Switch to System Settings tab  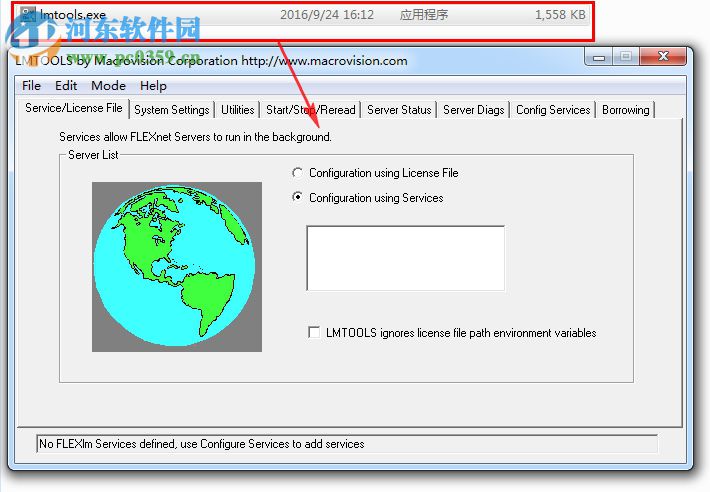point(172,110)
